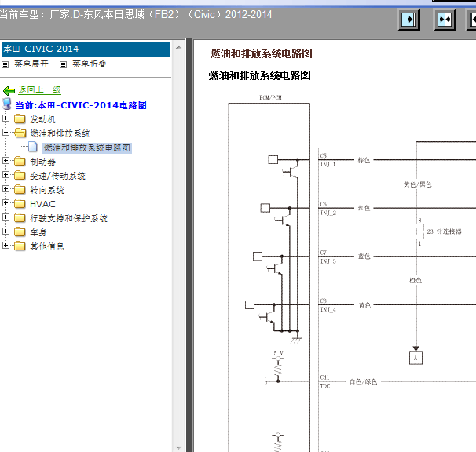Click 菜单展开 to expand all menus
476x452 pixels.
(31, 64)
